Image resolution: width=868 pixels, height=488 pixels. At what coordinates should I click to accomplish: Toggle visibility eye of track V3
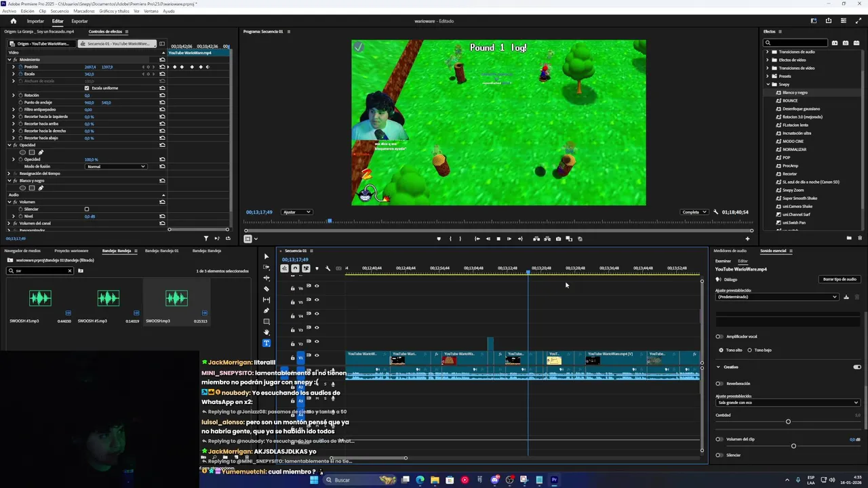point(317,328)
